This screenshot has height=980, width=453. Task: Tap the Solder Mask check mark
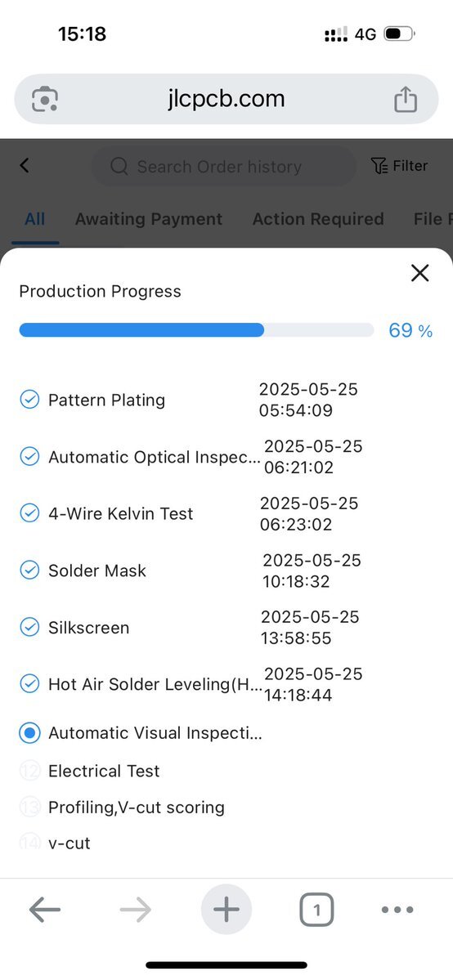click(x=29, y=571)
